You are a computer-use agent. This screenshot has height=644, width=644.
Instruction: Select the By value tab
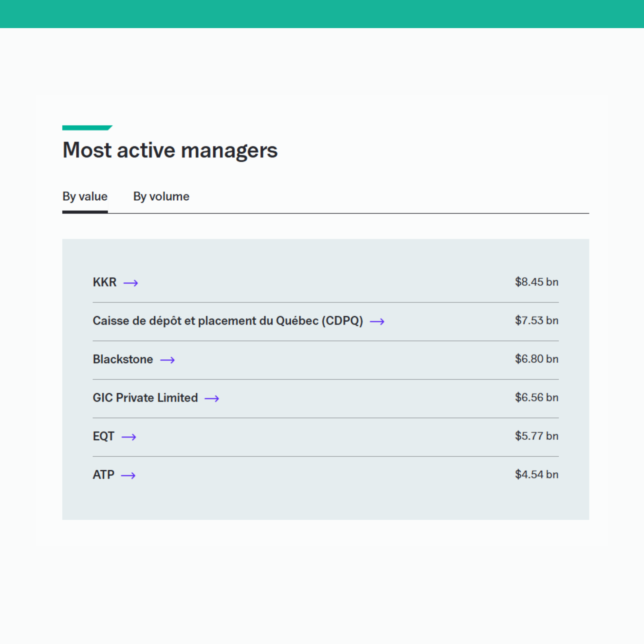tap(85, 196)
